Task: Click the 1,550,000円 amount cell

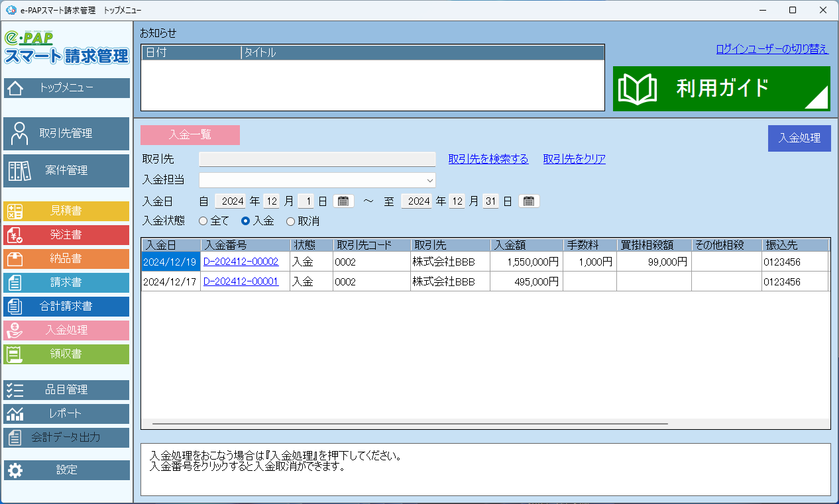Action: pos(526,262)
